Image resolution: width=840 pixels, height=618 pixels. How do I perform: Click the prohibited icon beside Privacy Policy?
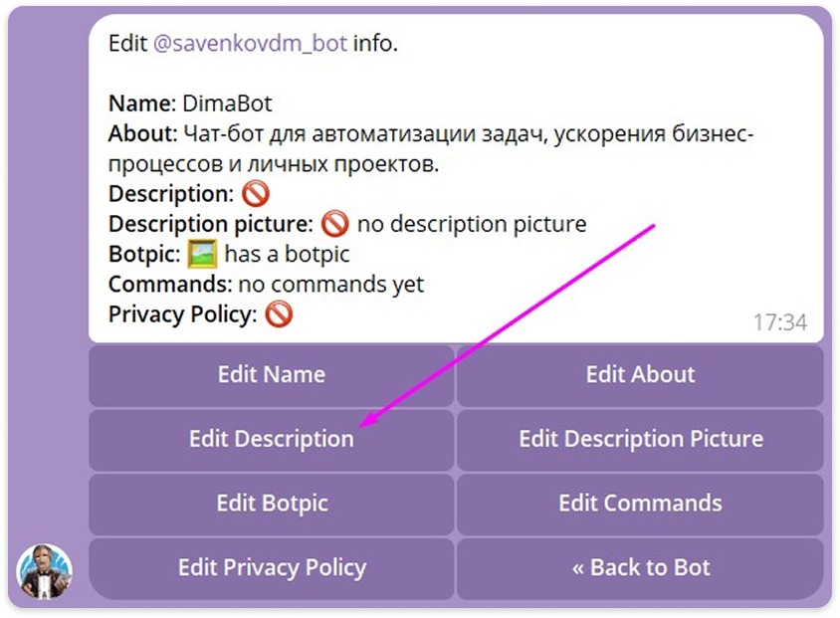click(277, 314)
